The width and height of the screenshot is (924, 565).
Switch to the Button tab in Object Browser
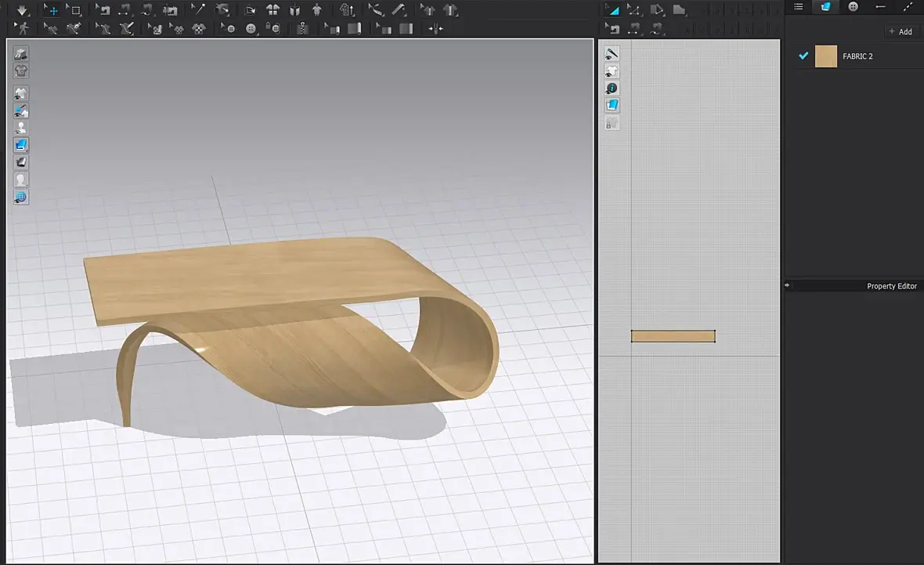853,7
